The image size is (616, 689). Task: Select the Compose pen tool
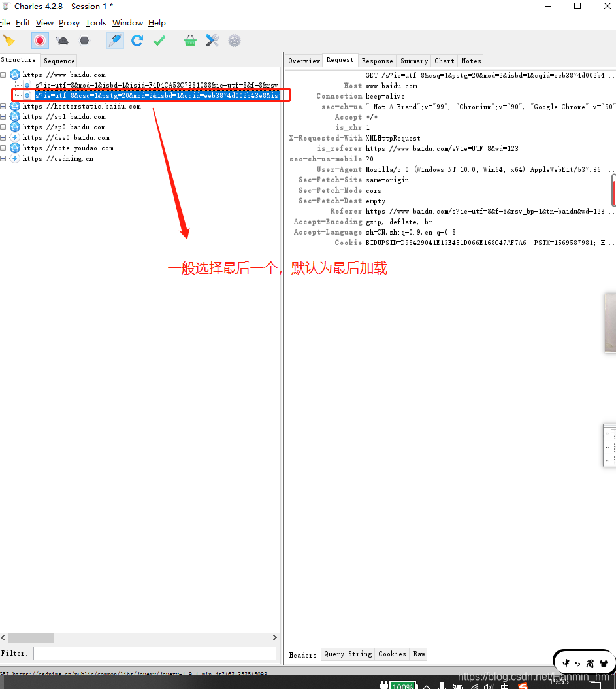pos(115,41)
